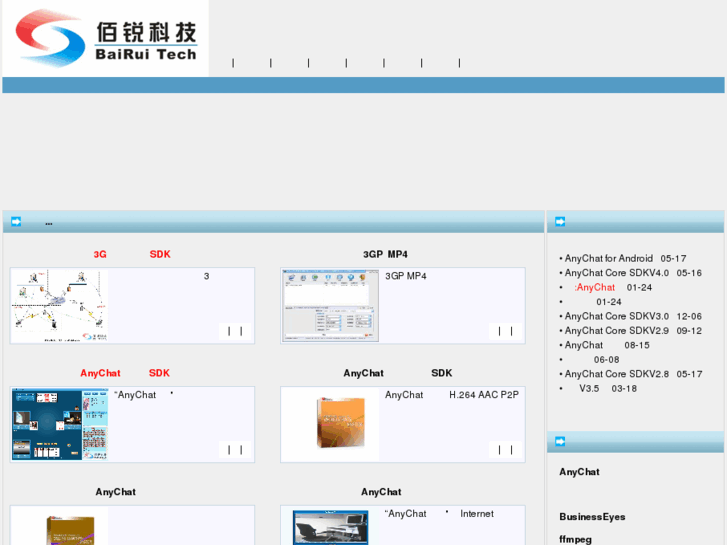Open news item "AnyChat Core SDKV4.0 05-16"

pos(631,273)
